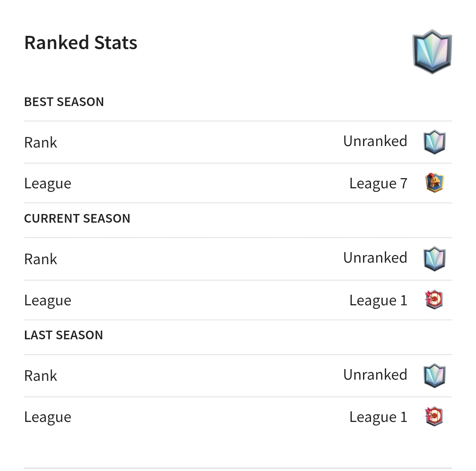The width and height of the screenshot is (476, 471).
Task: Click Current Season League 1 target badge
Action: point(434,300)
